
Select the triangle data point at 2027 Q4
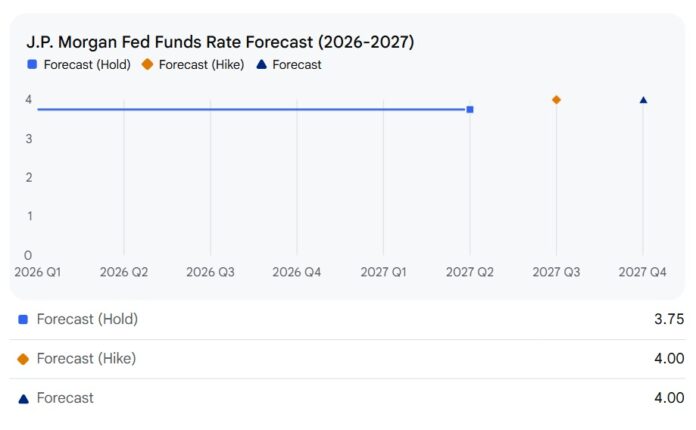[x=643, y=100]
